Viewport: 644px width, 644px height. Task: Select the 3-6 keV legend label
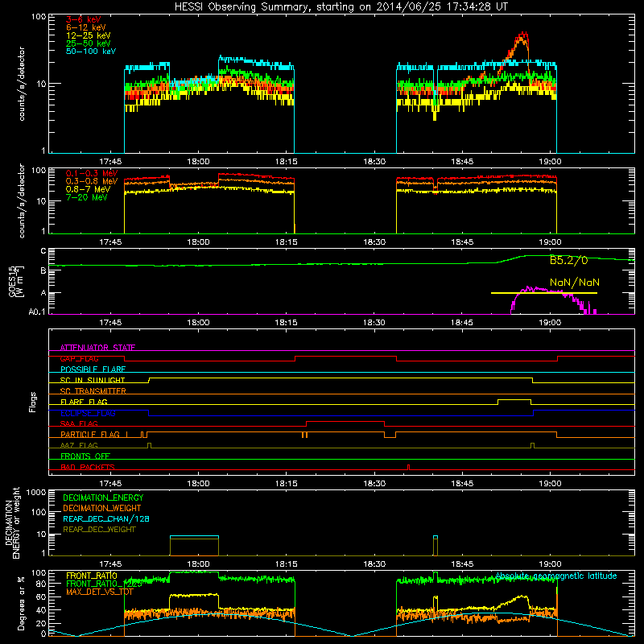click(x=84, y=19)
